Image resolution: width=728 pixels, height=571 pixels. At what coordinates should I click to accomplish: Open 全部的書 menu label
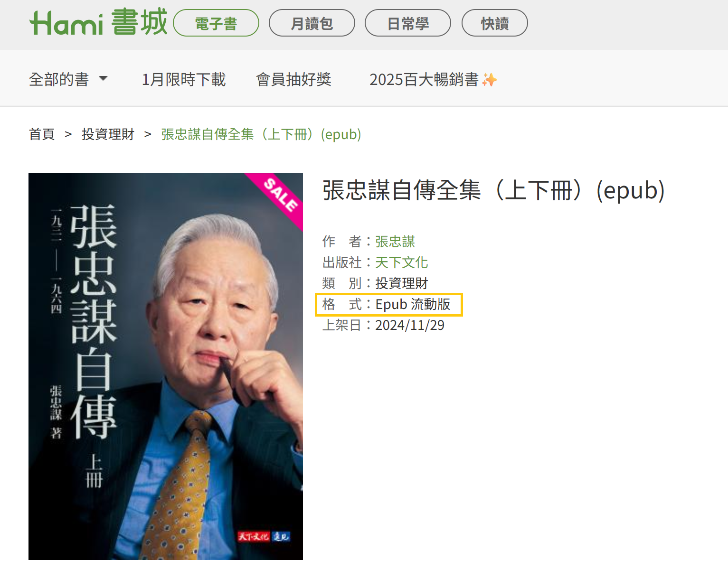point(59,79)
